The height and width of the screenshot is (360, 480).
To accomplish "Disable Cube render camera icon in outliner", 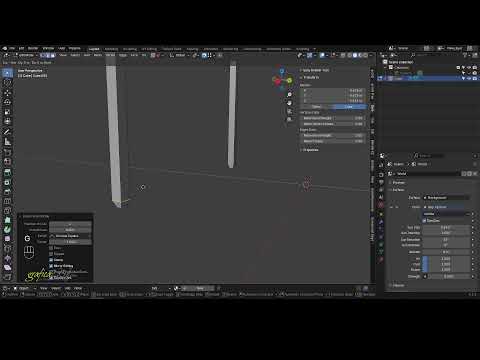I will pyautogui.click(x=475, y=78).
